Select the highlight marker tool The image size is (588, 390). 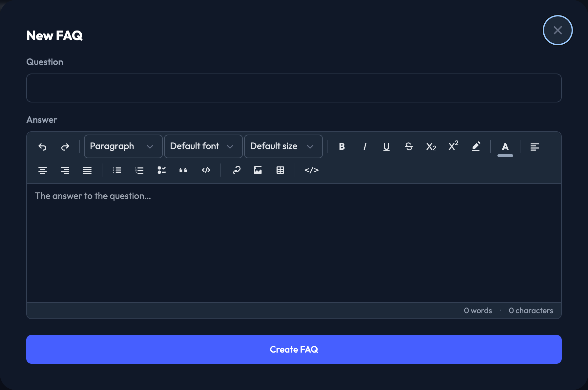click(x=476, y=146)
